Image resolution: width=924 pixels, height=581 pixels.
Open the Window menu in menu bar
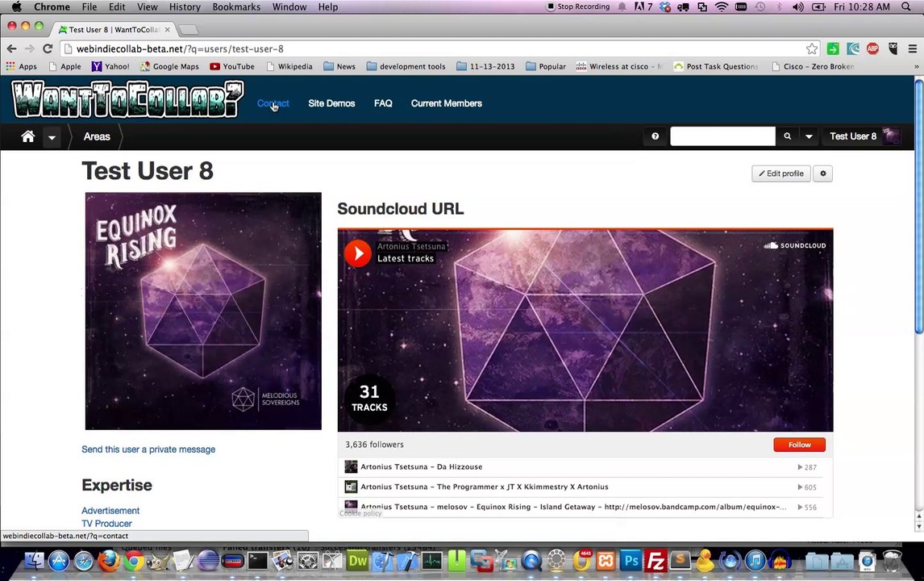pos(289,7)
